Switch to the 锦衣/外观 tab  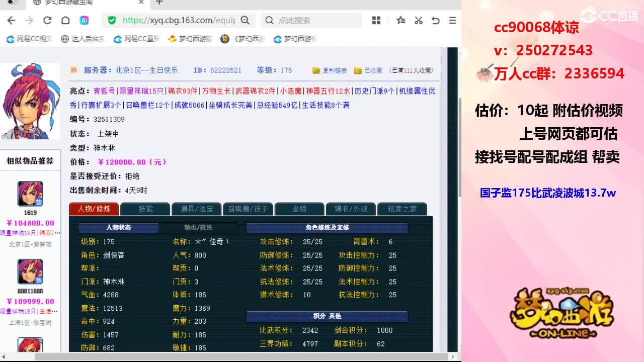[x=351, y=209]
